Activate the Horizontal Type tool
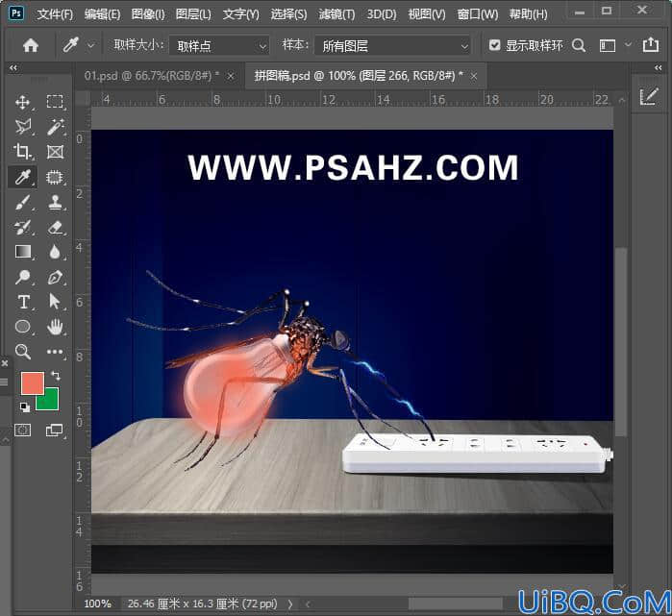The image size is (672, 616). coord(24,302)
